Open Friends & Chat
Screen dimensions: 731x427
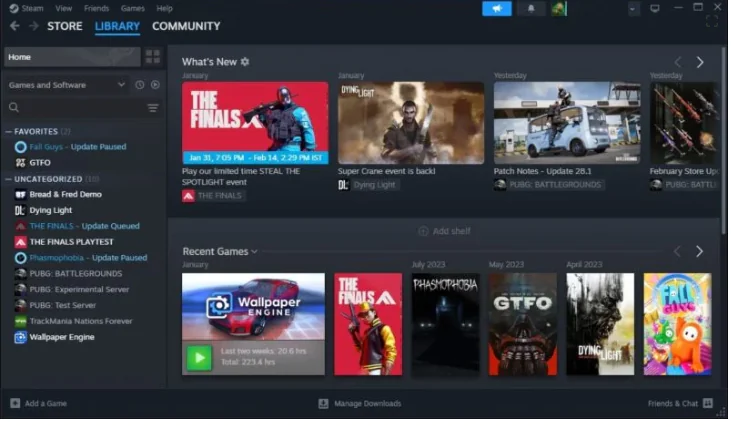coord(673,404)
